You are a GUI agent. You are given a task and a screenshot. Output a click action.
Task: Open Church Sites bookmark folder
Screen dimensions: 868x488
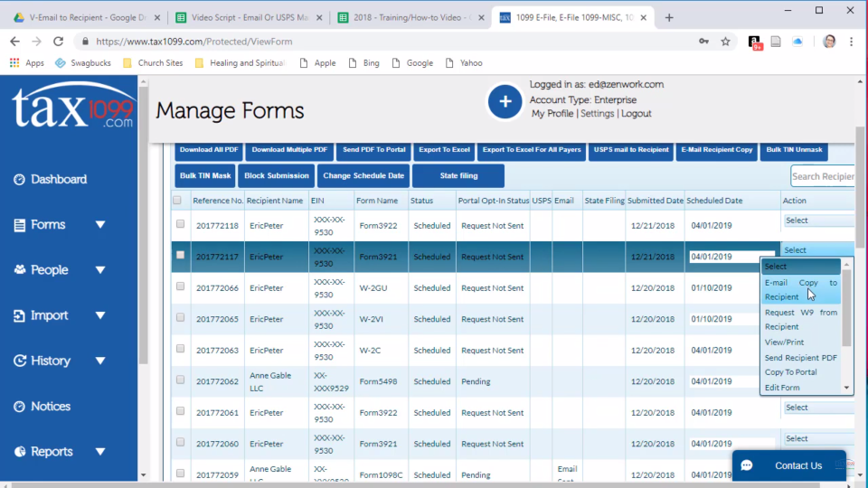point(154,63)
